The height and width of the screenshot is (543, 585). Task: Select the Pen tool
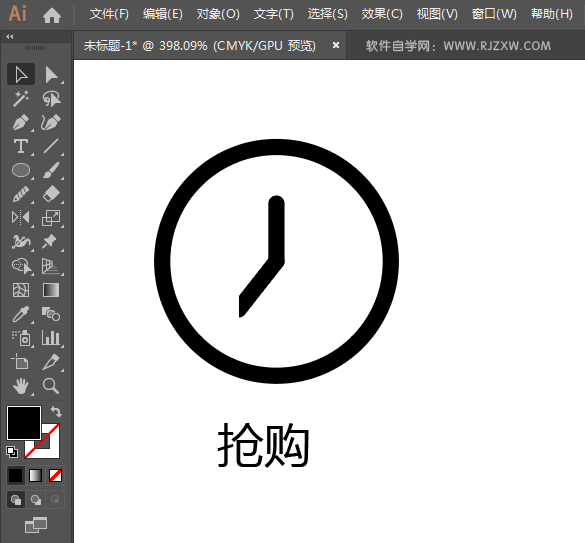21,122
